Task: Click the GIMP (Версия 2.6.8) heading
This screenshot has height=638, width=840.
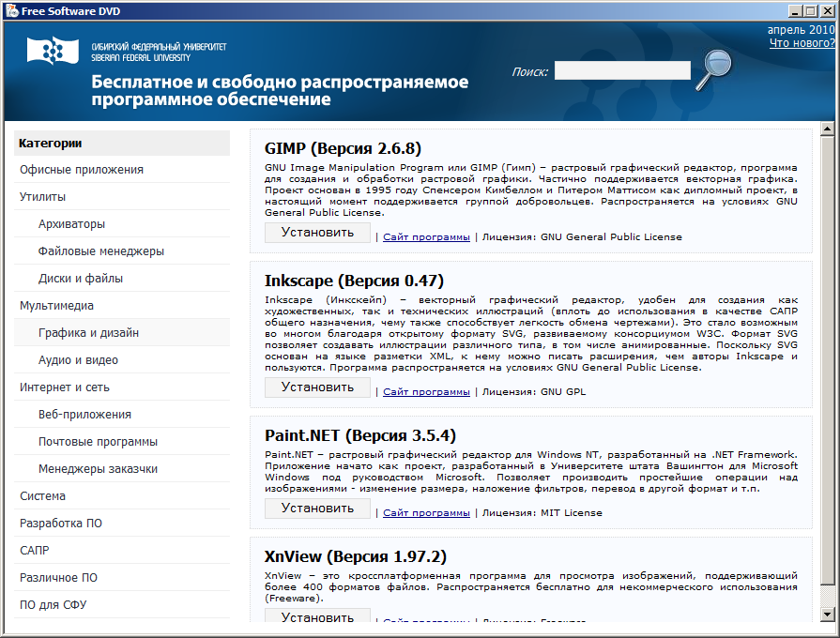Action: (x=343, y=148)
